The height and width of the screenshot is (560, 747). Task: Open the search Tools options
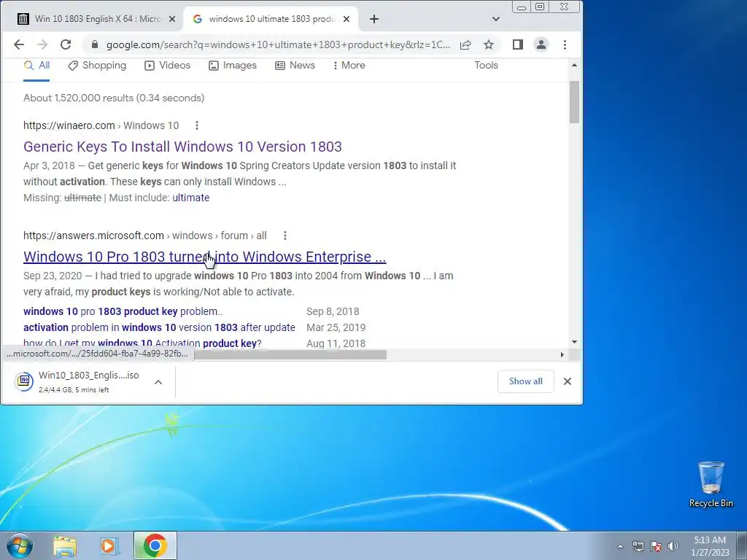point(486,66)
